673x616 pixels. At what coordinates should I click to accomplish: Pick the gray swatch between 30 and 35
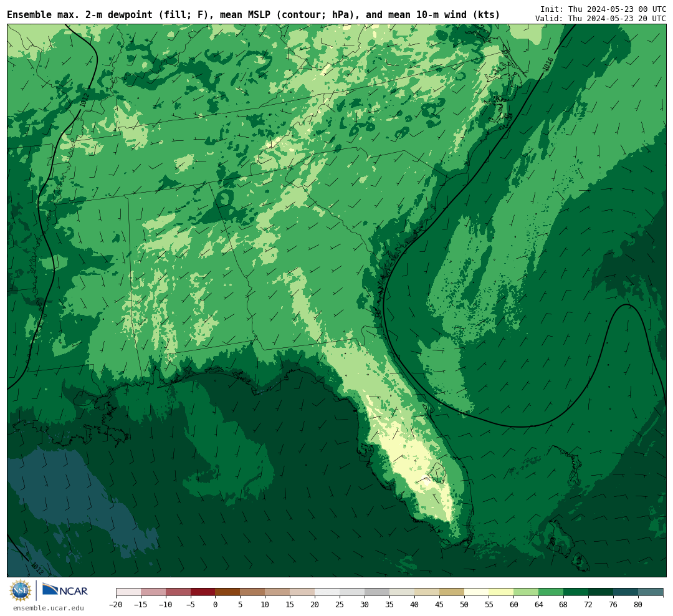(x=377, y=592)
